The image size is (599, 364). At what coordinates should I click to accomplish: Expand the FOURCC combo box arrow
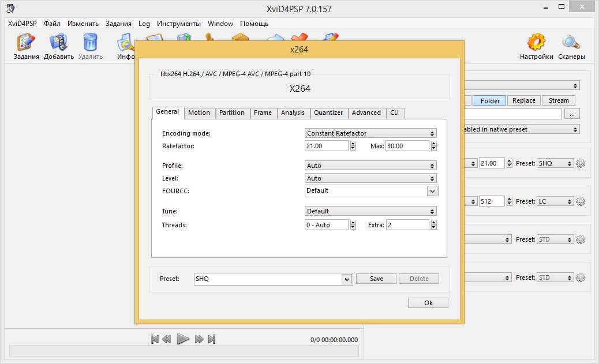[432, 191]
